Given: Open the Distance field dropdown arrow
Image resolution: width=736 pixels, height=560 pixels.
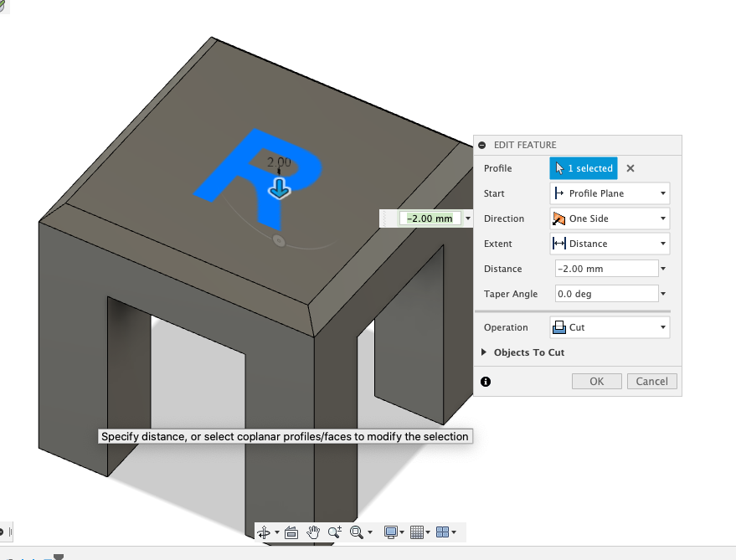Looking at the screenshot, I should [663, 269].
